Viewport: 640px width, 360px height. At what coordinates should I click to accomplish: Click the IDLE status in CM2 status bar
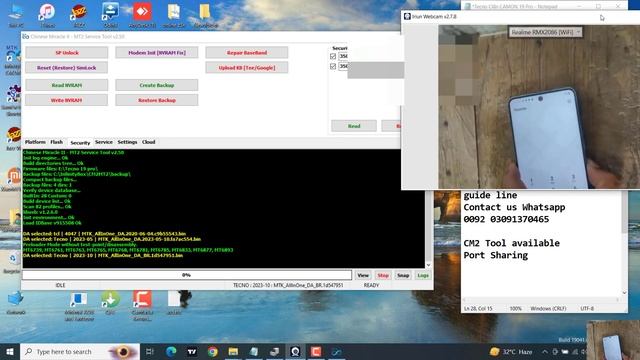pyautogui.click(x=60, y=285)
